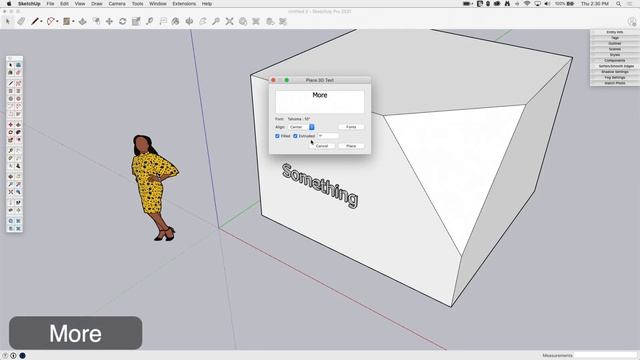Select the Scale tool in top toolbar
Image resolution: width=640 pixels, height=360 pixels.
pos(136,21)
